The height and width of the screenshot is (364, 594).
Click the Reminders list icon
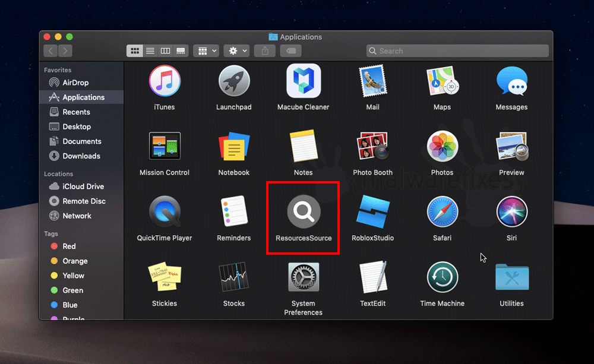click(x=233, y=211)
